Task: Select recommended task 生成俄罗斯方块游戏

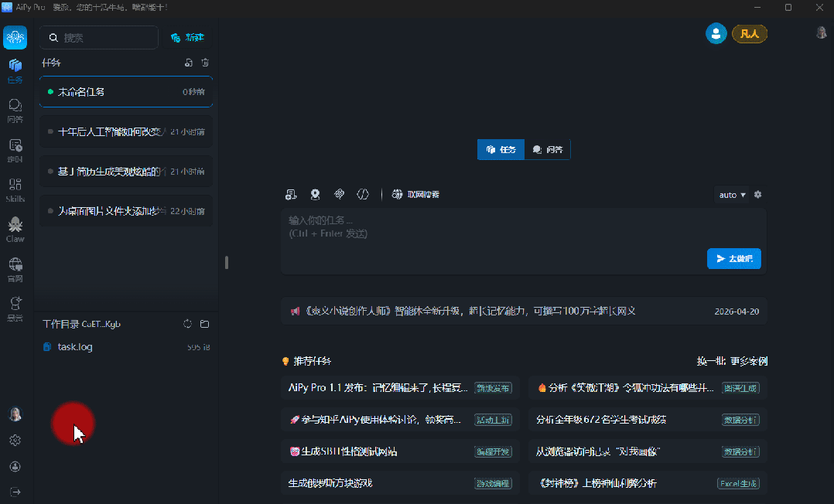Action: coord(400,483)
